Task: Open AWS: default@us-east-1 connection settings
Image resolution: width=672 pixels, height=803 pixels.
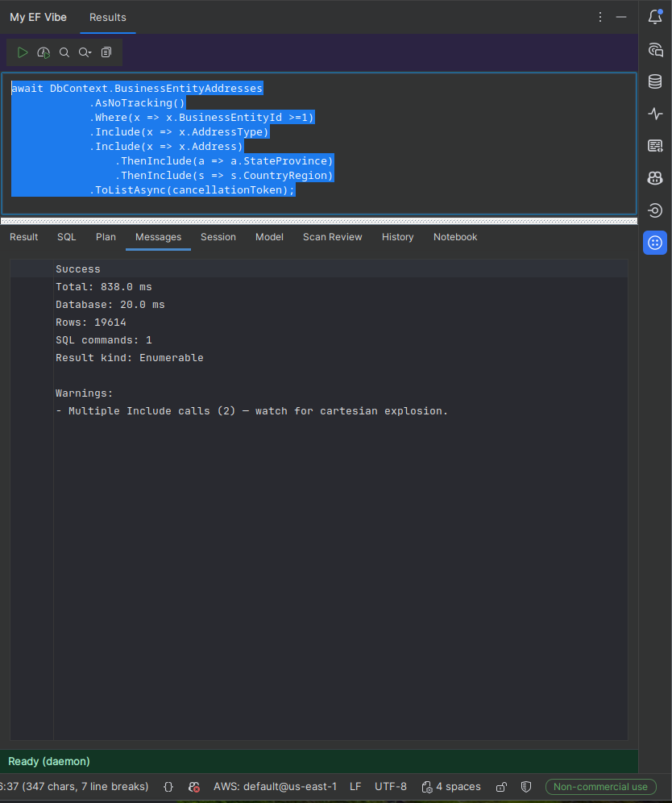Action: click(276, 787)
